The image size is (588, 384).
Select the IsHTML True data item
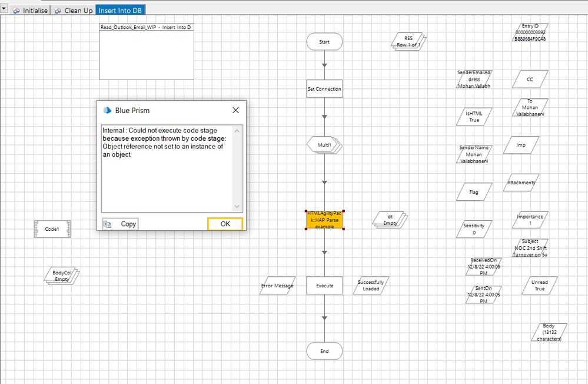(474, 117)
